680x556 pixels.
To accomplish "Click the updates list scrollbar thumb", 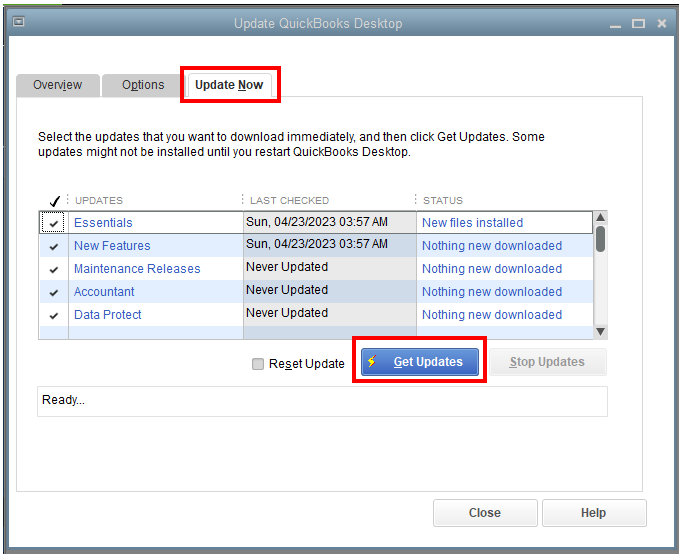I will coord(600,239).
